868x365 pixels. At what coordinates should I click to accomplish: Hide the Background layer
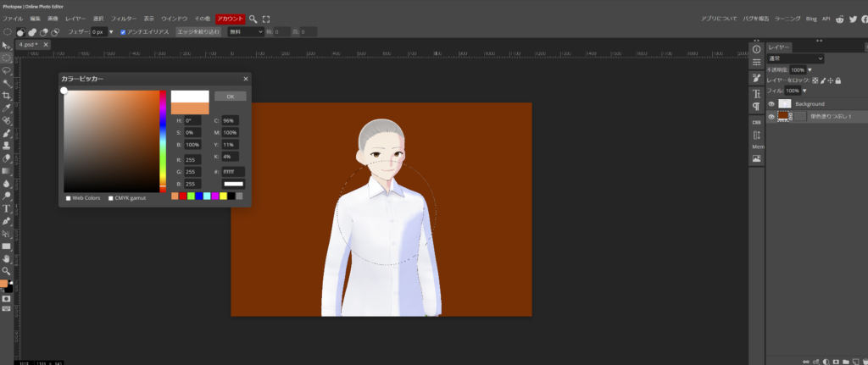click(x=771, y=103)
